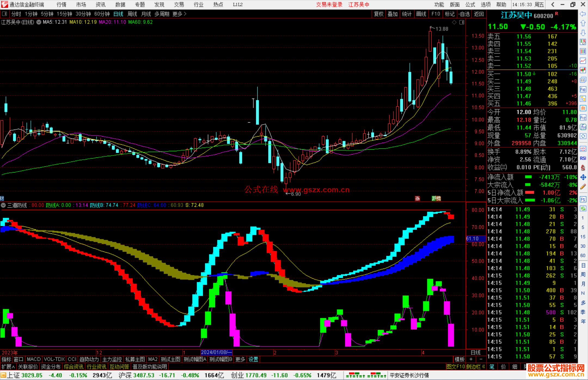588x380 pixels.
Task: Click the F12 trading sidebar icon
Action: 583,118
